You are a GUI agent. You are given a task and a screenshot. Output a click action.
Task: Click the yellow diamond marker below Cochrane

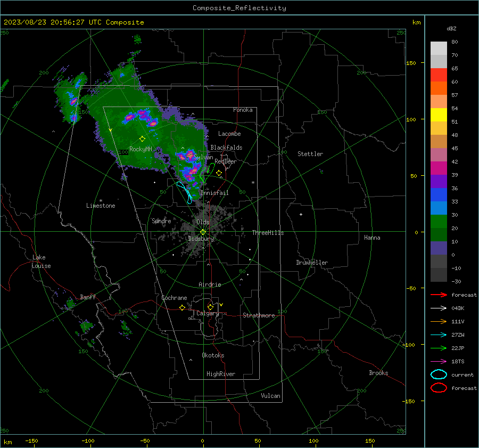coord(182,308)
